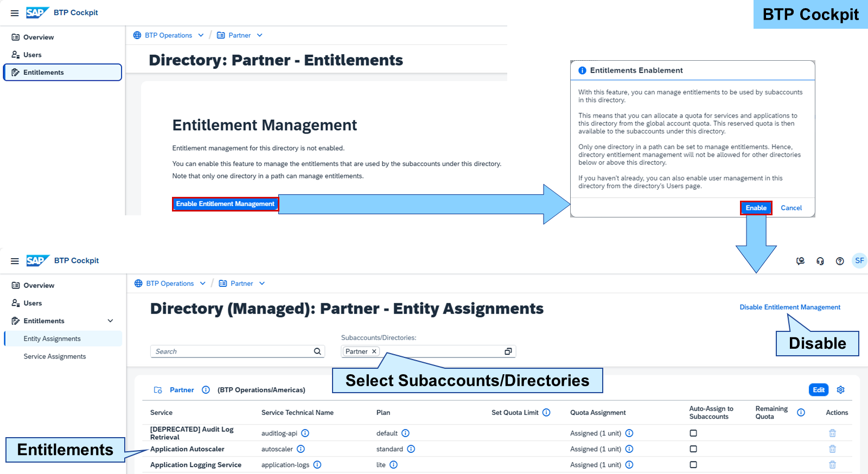This screenshot has width=868, height=474.
Task: Delete the Application Logging Service entitlement
Action: point(832,465)
